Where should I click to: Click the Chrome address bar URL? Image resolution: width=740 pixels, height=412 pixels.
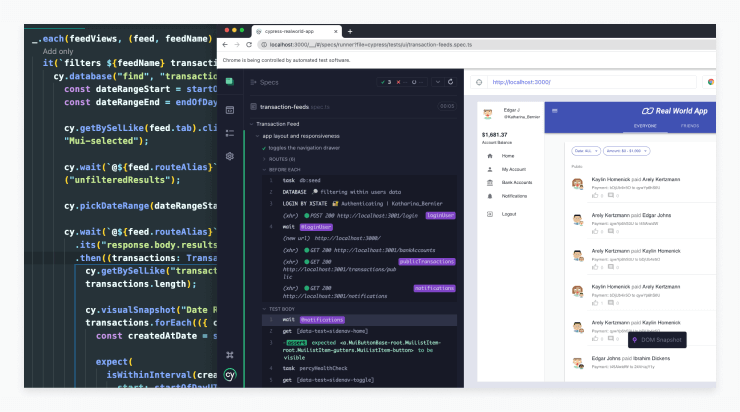coord(370,45)
